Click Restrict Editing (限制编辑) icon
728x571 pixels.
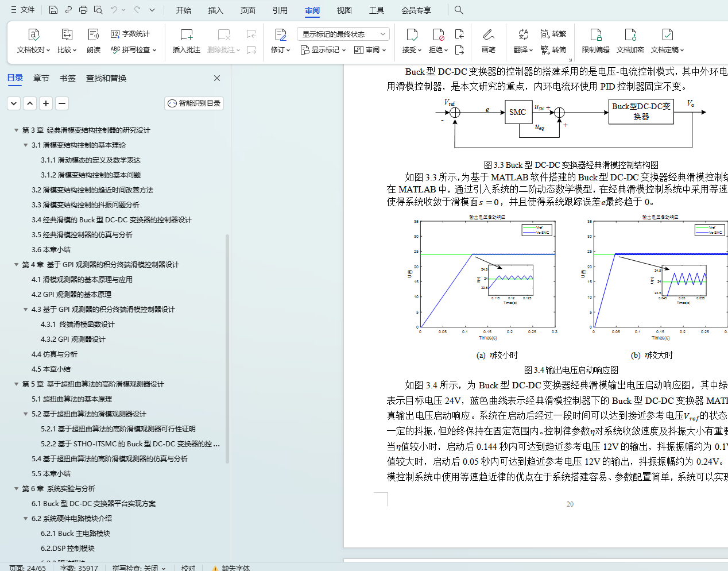click(x=596, y=34)
